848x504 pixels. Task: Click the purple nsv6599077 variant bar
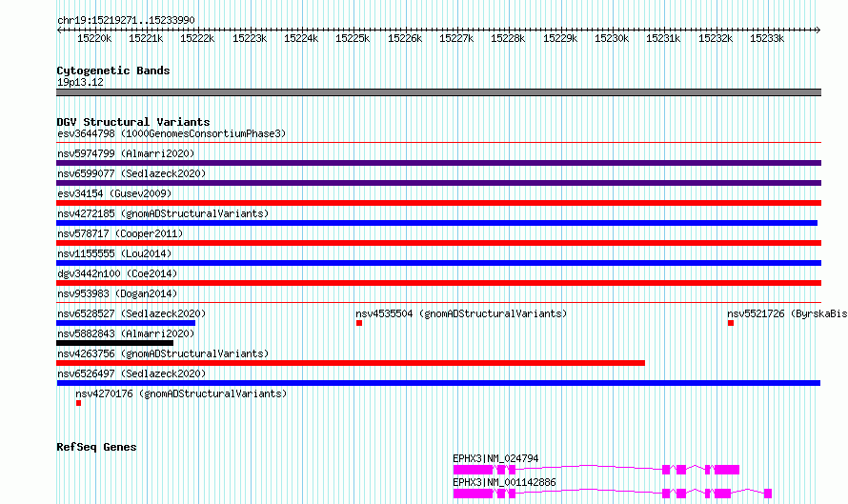click(x=438, y=183)
